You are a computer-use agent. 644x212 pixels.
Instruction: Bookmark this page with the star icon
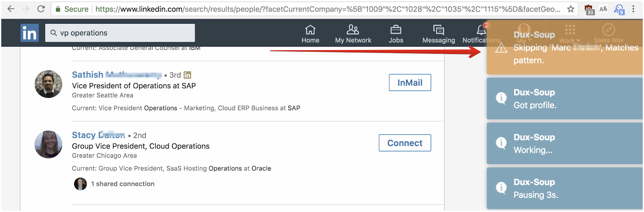click(570, 9)
